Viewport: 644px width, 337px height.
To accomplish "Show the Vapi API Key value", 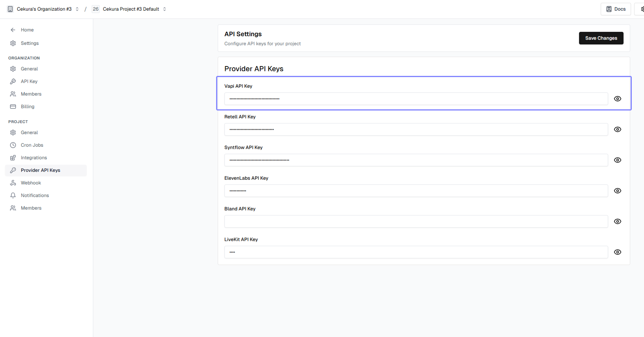I will 618,99.
